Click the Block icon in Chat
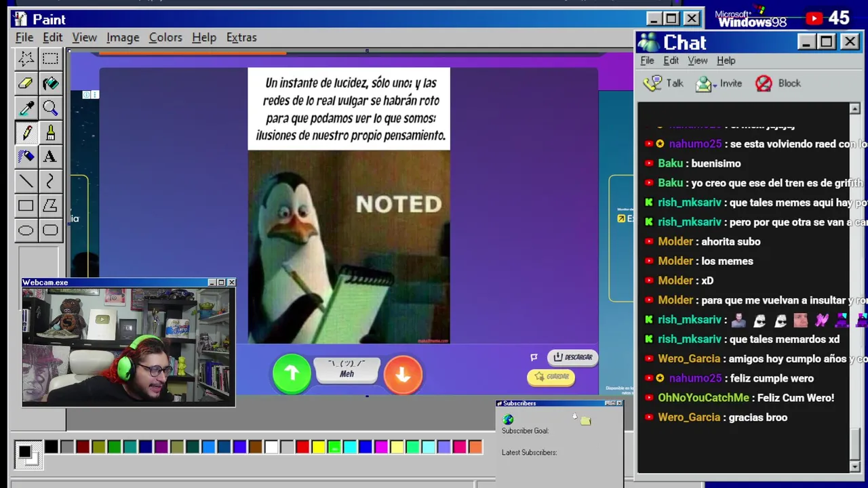 coord(764,83)
